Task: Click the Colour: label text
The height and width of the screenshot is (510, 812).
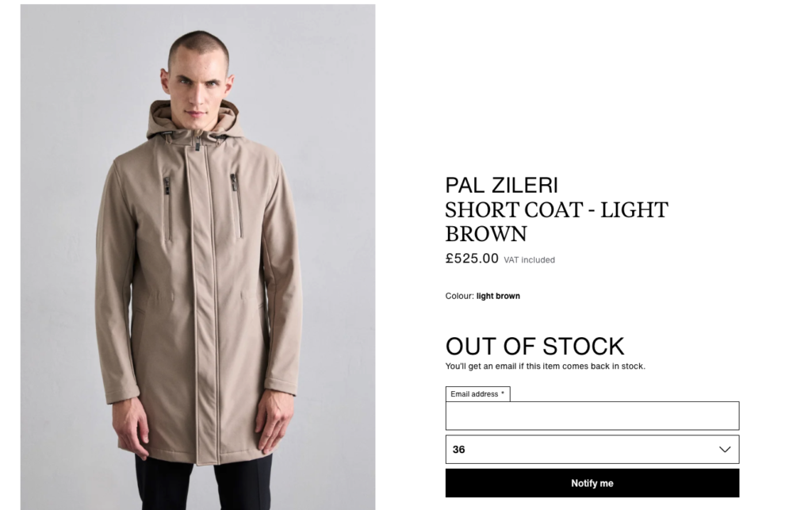Action: click(x=459, y=296)
